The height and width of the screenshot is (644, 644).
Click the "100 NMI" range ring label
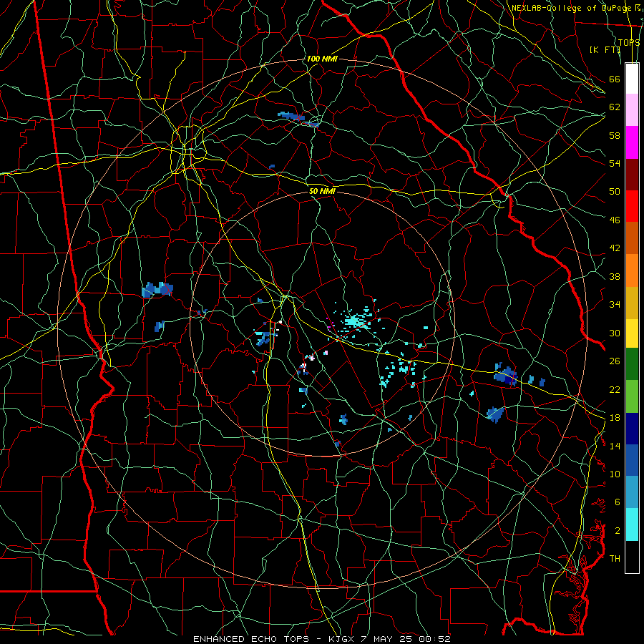322,59
